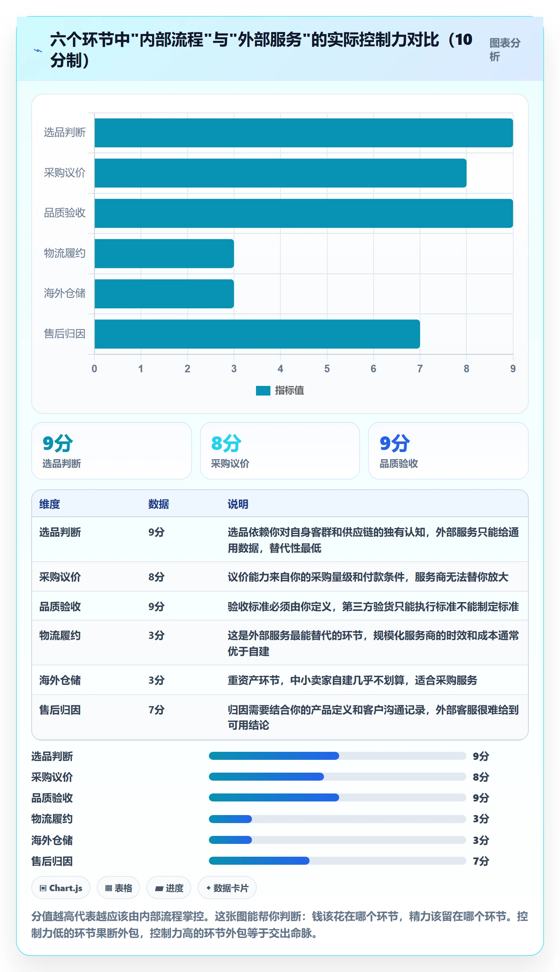
Task: Click the 选品判断 bar in the chart
Action: pos(304,133)
